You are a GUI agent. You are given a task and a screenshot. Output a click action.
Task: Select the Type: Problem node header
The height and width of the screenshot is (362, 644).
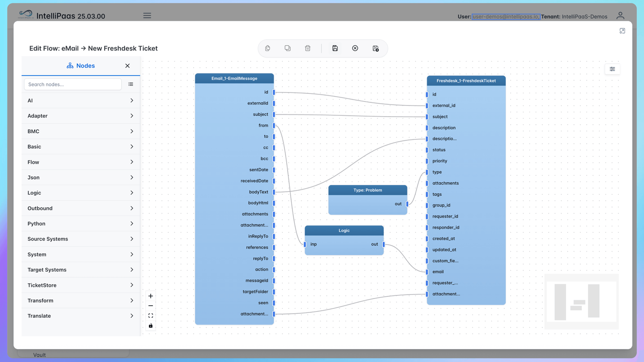point(368,190)
